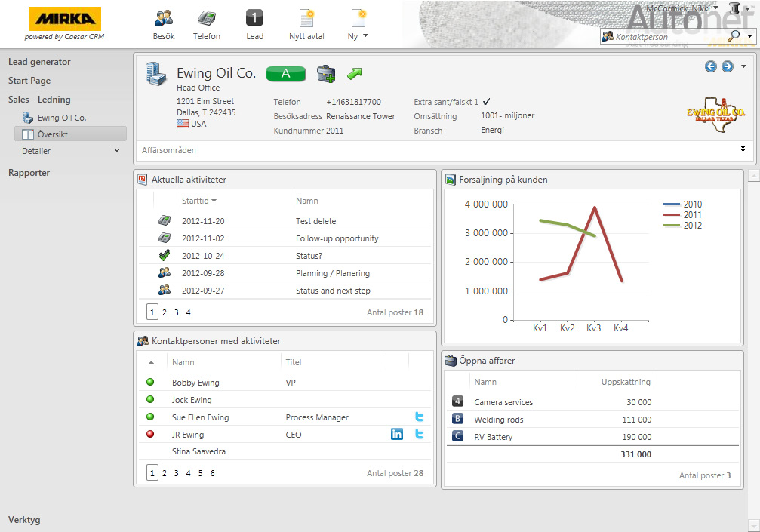
Task: Open Start Page in sidebar
Action: (29, 81)
